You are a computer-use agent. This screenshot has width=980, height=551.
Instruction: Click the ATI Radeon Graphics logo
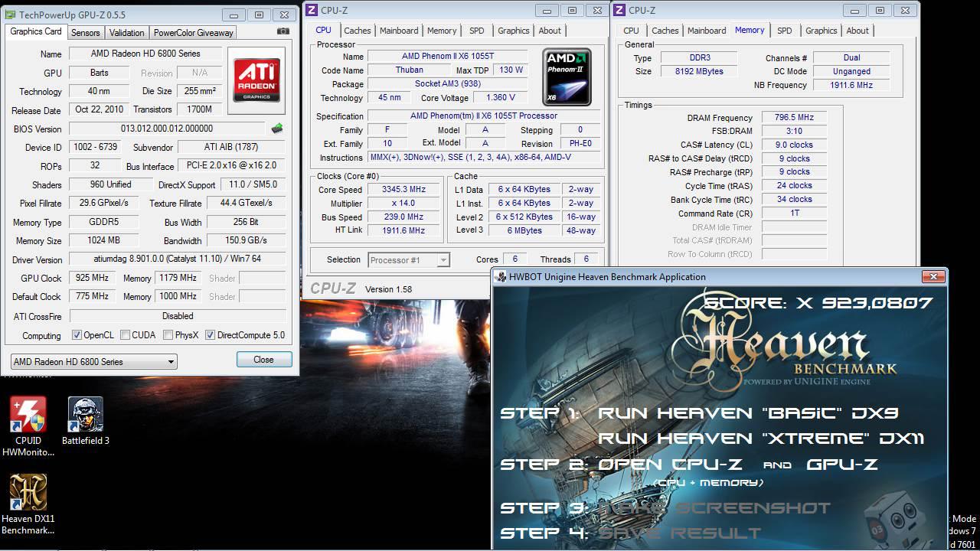point(256,80)
